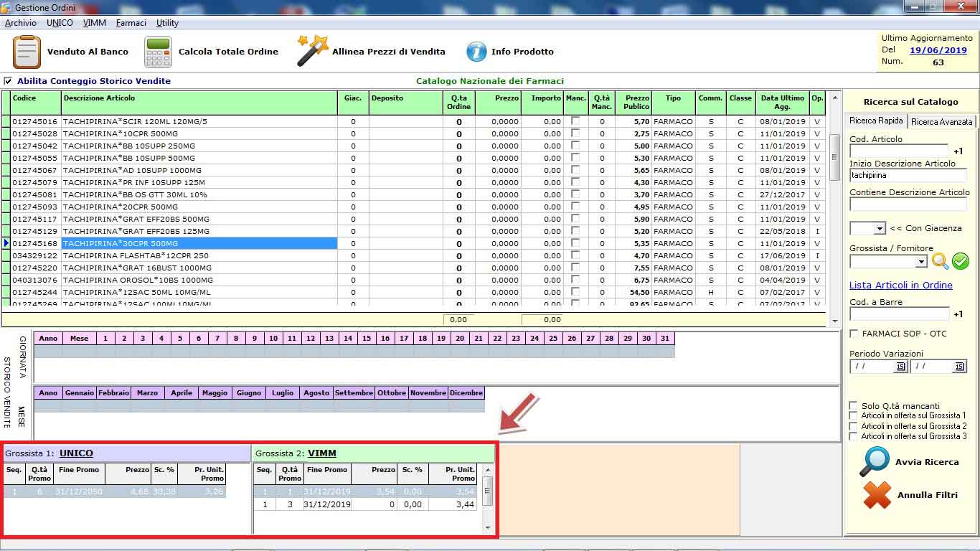The width and height of the screenshot is (980, 551).
Task: Click Inizio Descrizione Articolo field containing tachipirina
Action: pyautogui.click(x=908, y=175)
